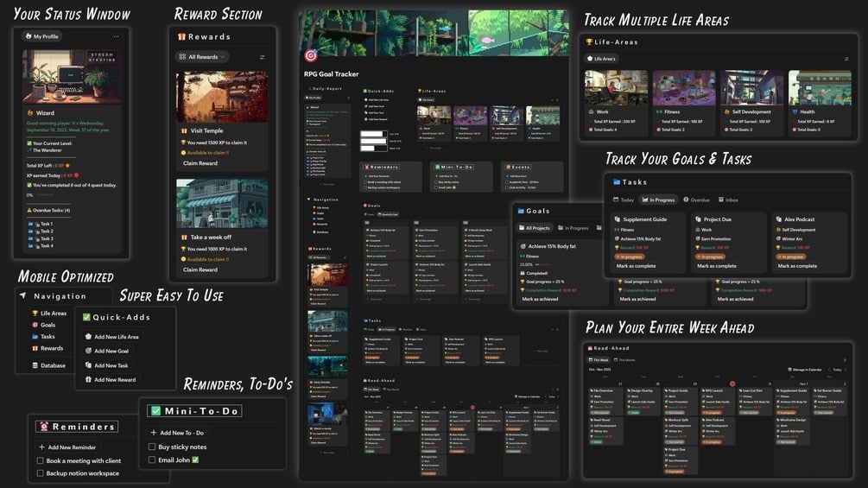Screen dimensions: 868x488
Task: Select the Tasks folder icon in Navigation
Action: pyautogui.click(x=35, y=336)
